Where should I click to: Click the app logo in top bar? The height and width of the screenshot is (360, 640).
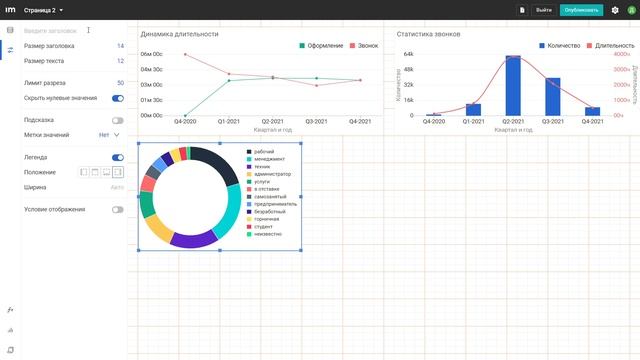[10, 10]
